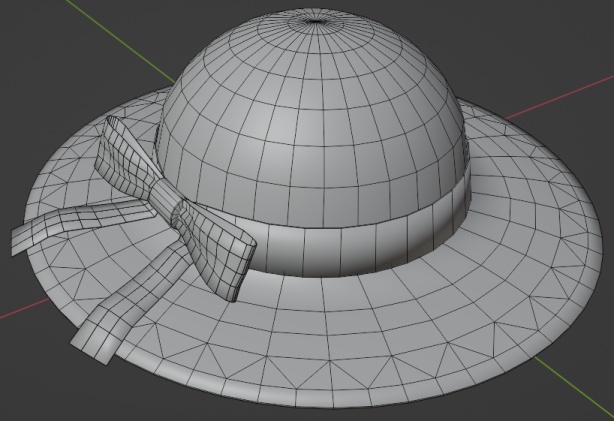Select the dome-shaped hat crown mesh
614x421 pixels.
click(x=313, y=117)
